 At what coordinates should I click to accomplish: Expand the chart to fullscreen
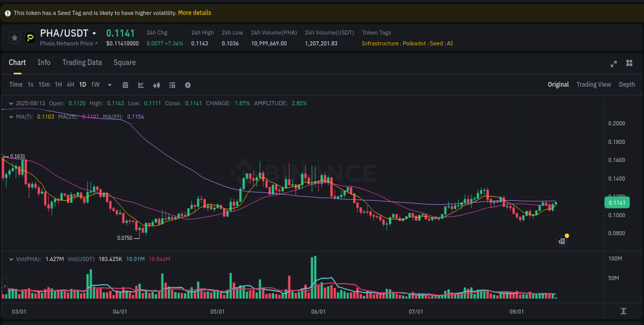coord(613,63)
